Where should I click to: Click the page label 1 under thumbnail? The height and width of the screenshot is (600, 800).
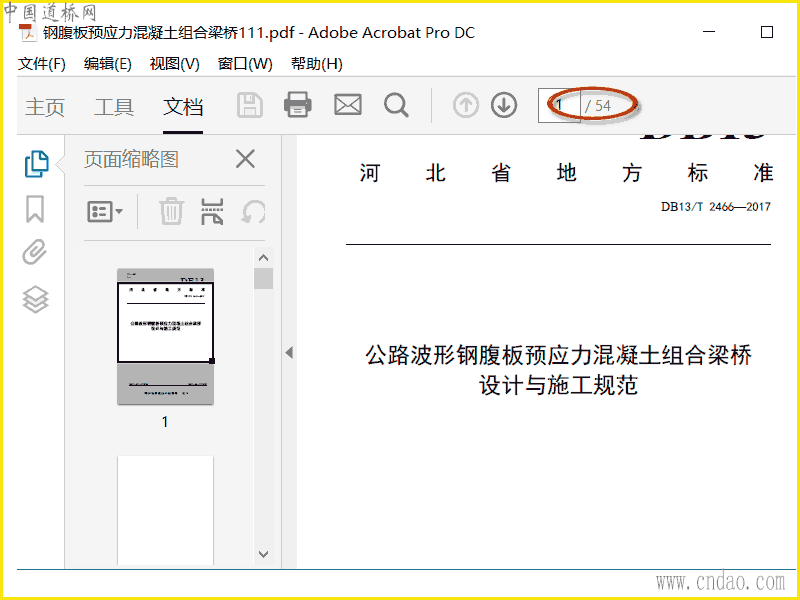165,422
